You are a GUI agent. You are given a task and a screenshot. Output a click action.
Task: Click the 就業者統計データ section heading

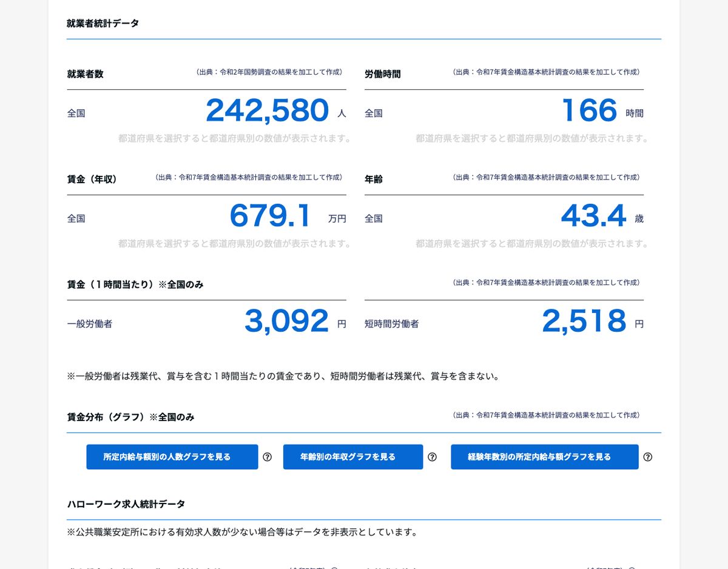tap(103, 24)
